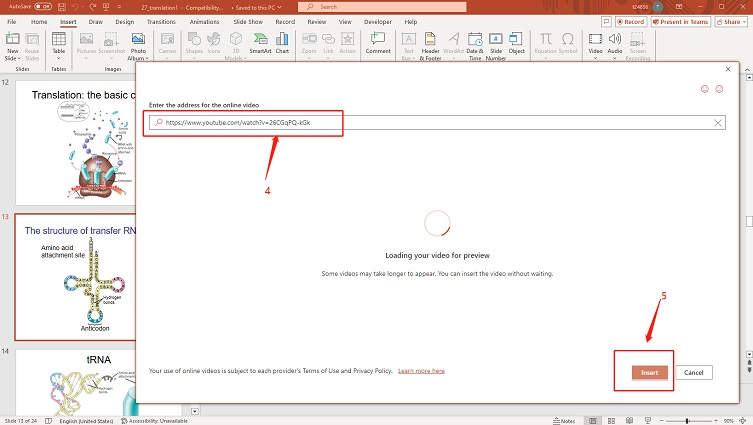Click the Date & Time icon

[x=474, y=46]
